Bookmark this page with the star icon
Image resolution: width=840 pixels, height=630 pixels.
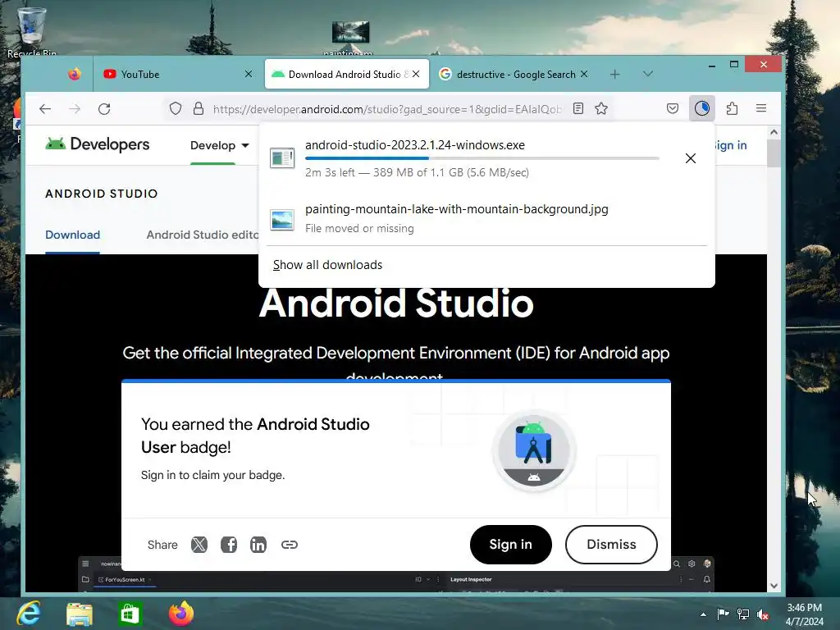601,109
